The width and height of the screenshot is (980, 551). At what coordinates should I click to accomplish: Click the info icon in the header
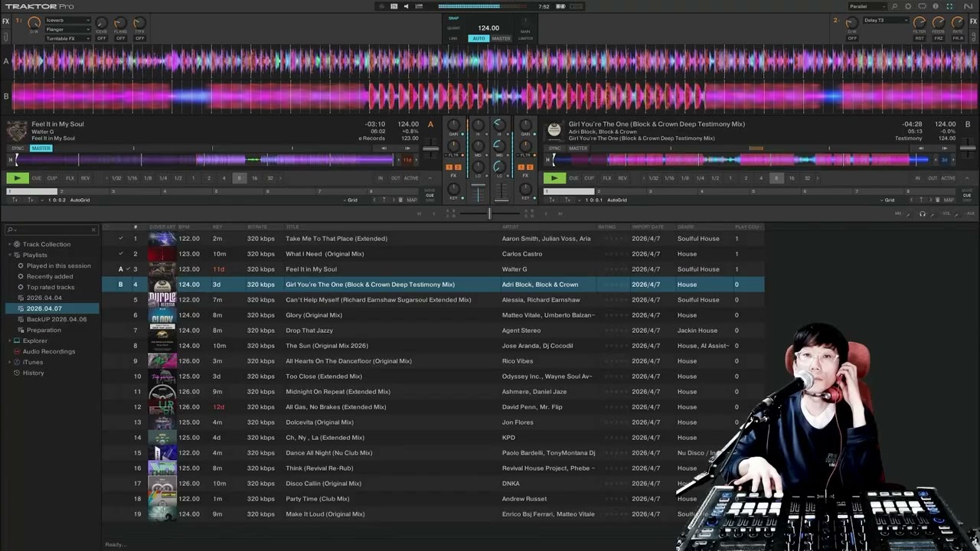936,6
